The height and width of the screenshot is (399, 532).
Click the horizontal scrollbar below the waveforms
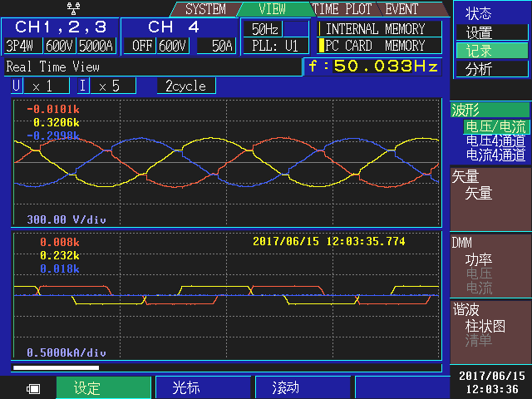point(226,367)
